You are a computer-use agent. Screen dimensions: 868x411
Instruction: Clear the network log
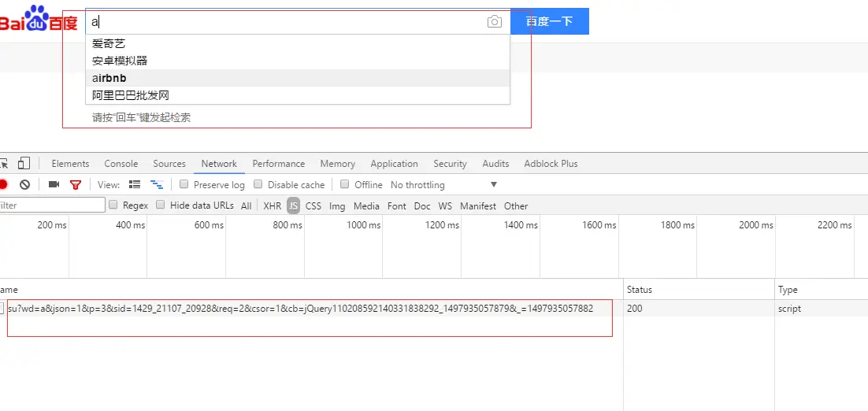point(25,185)
